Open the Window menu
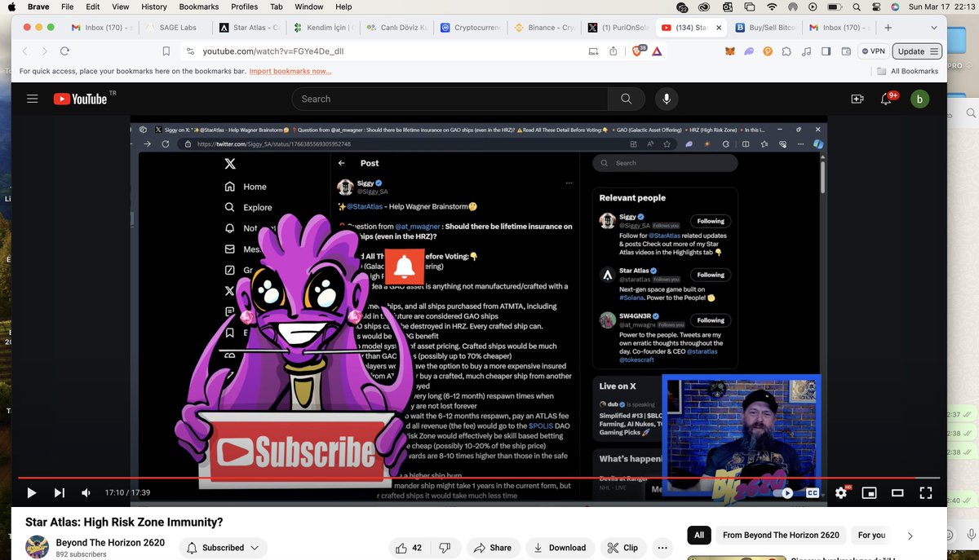Viewport: 979px width, 560px height. (308, 7)
